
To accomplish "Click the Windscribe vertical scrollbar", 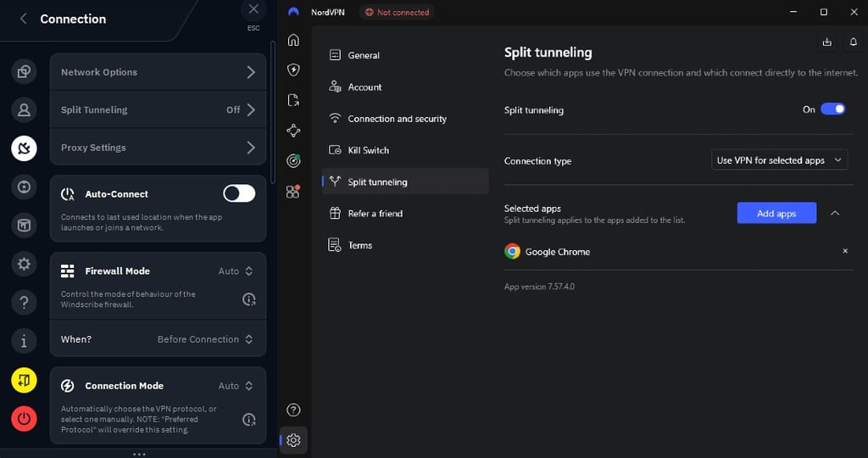I will (x=272, y=113).
